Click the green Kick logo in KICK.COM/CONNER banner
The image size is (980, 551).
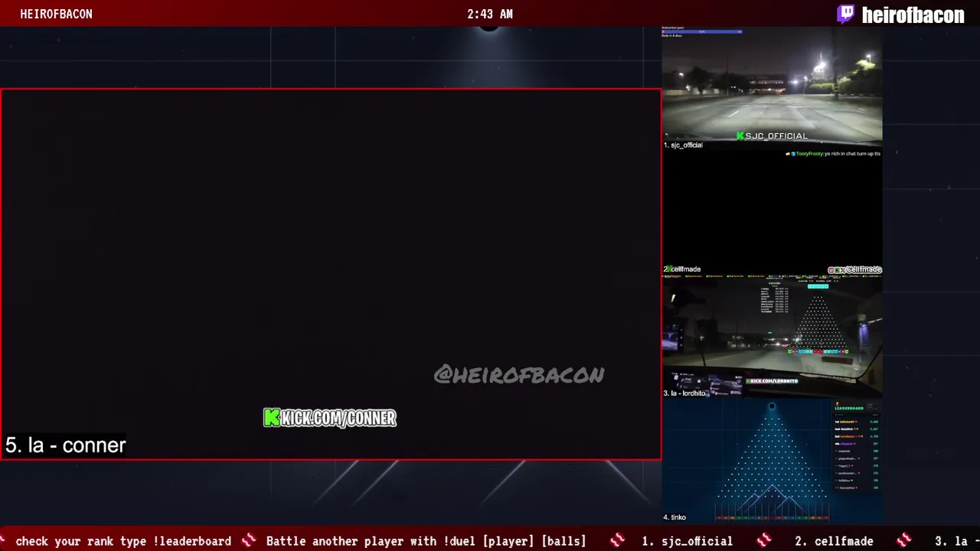click(x=271, y=417)
